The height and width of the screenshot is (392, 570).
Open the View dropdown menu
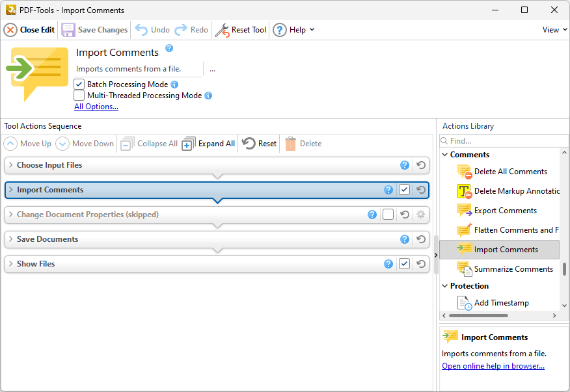pos(555,30)
